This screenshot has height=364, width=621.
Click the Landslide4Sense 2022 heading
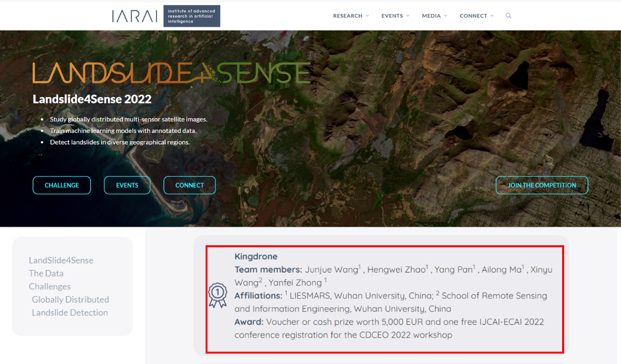pos(92,99)
